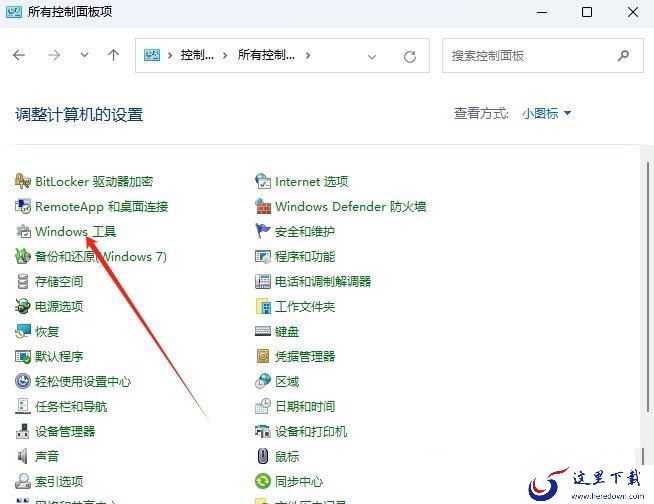Click the 安全和维护 flag icon

click(x=263, y=231)
